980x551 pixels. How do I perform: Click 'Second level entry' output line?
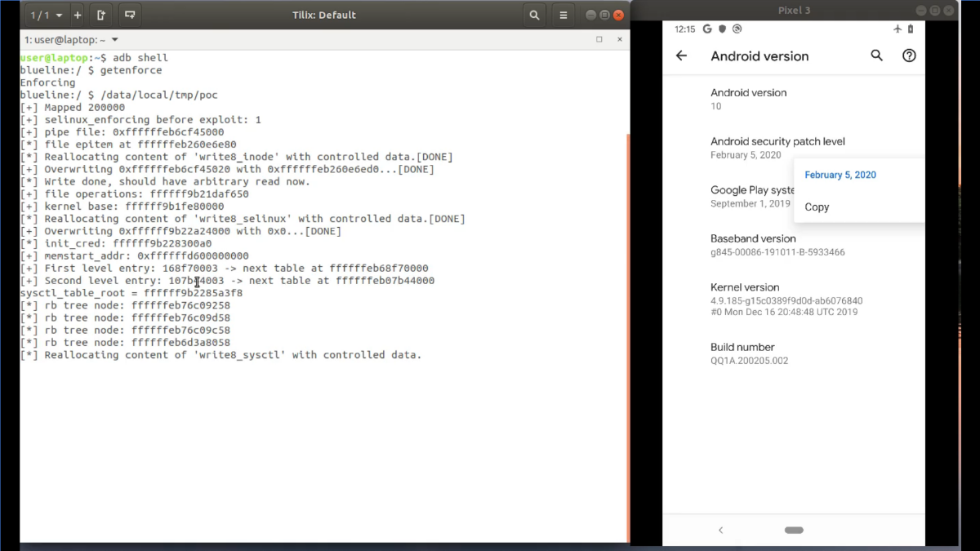[x=227, y=280]
